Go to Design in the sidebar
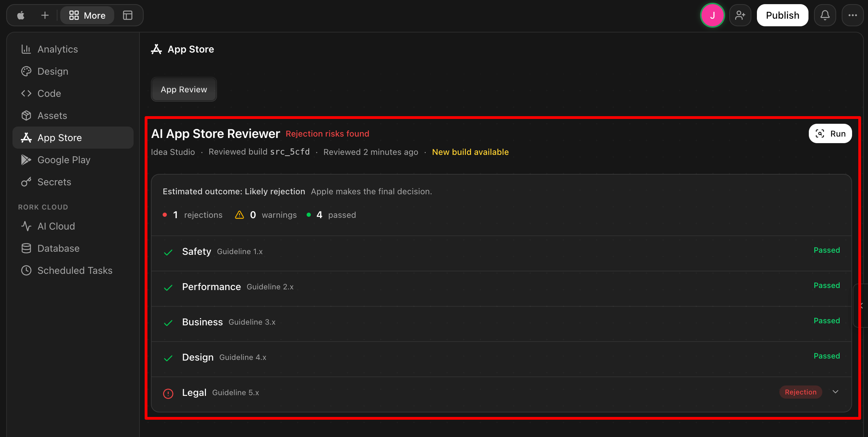The image size is (868, 437). [x=73, y=71]
